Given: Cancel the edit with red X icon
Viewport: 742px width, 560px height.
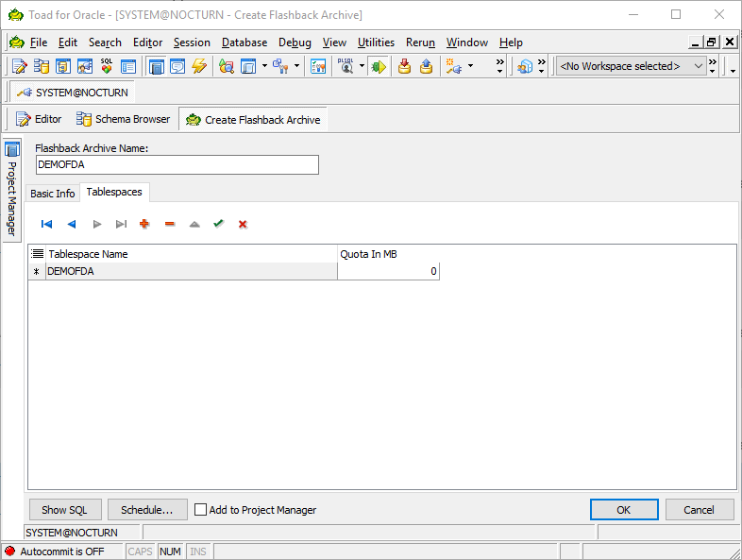Looking at the screenshot, I should pyautogui.click(x=243, y=224).
